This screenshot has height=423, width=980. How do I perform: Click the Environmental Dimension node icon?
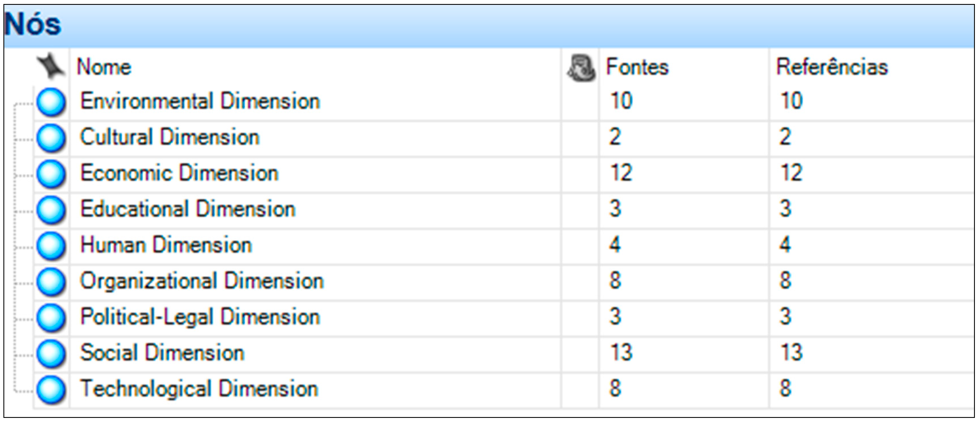(51, 102)
